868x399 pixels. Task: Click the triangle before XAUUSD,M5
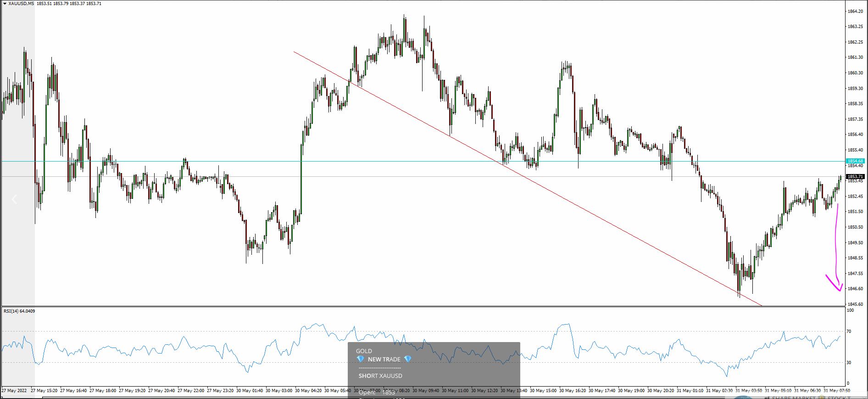(5, 4)
